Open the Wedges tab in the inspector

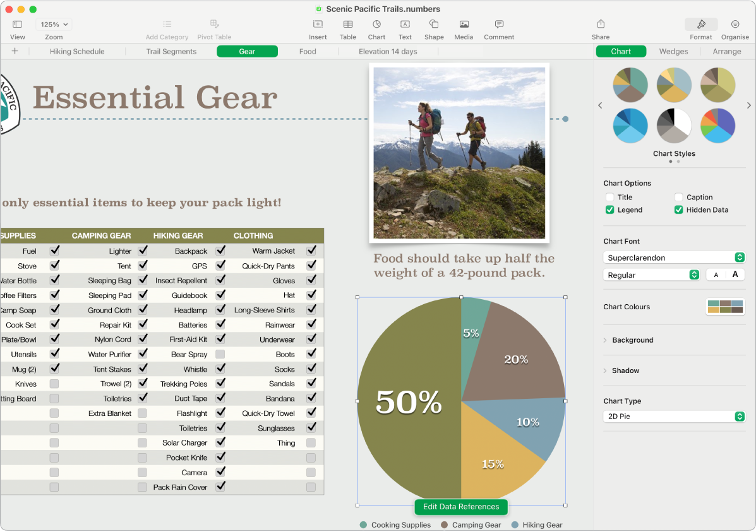point(674,51)
